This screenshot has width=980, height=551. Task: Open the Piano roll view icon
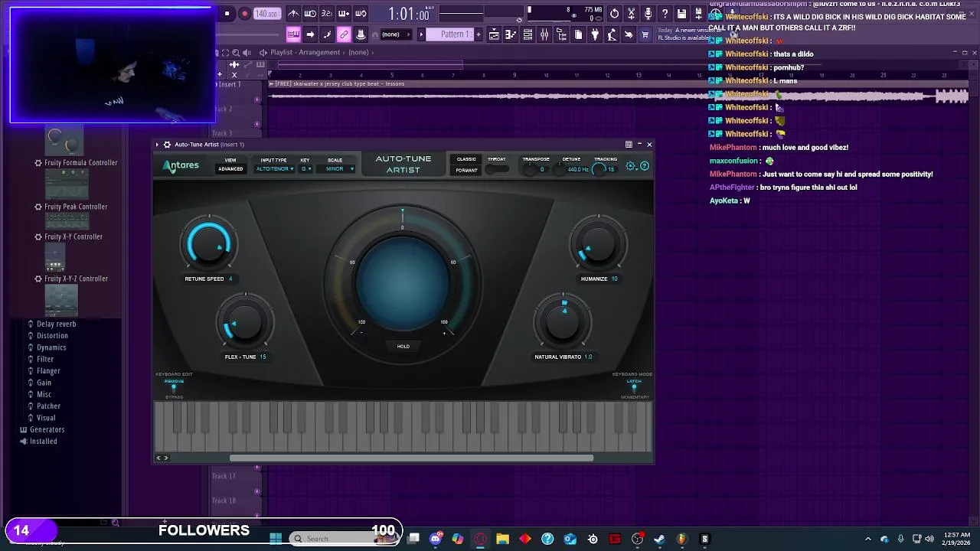tap(511, 34)
